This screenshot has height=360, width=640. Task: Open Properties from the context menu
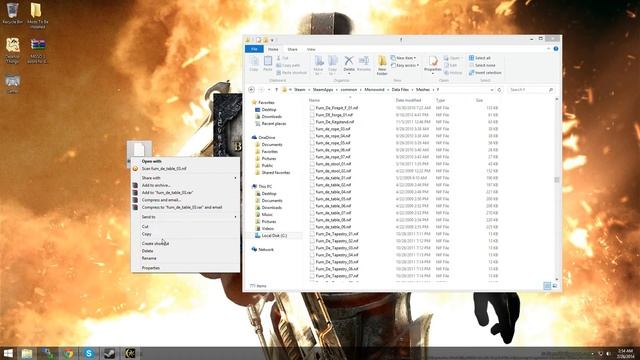click(151, 268)
